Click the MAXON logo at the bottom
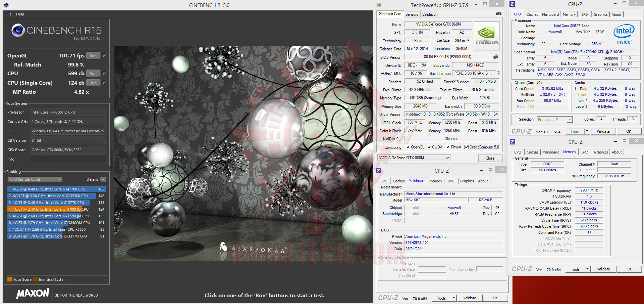Viewport: 644px width, 304px height. 33,294
